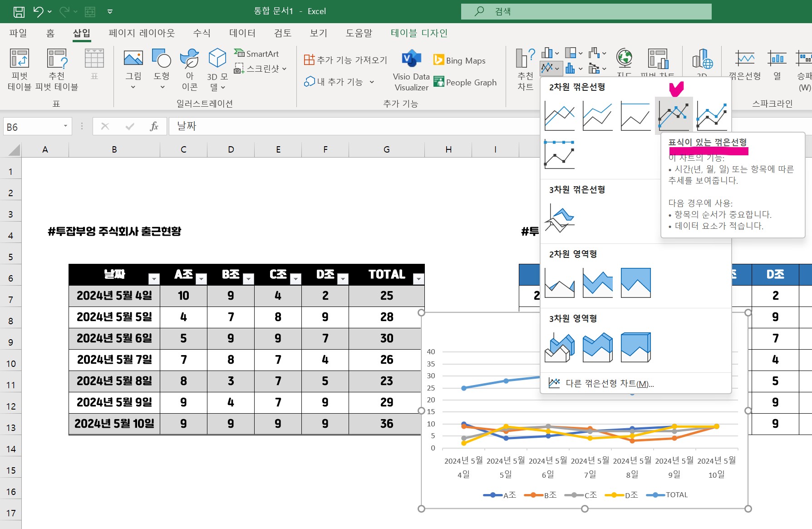812x529 pixels.
Task: Insert 꺾은선형 sparkline
Action: (x=745, y=66)
